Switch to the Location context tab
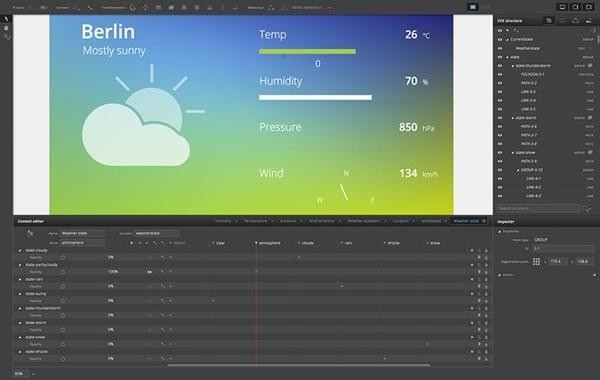Image resolution: width=600 pixels, height=380 pixels. click(x=401, y=221)
